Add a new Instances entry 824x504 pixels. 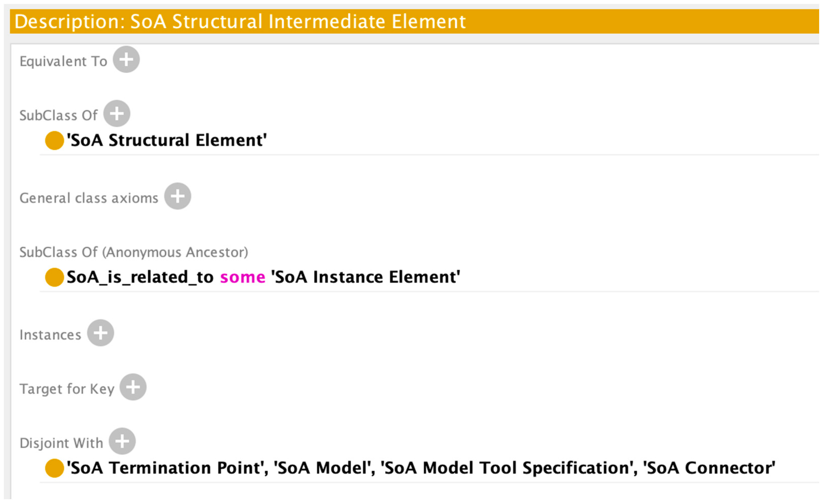[101, 333]
